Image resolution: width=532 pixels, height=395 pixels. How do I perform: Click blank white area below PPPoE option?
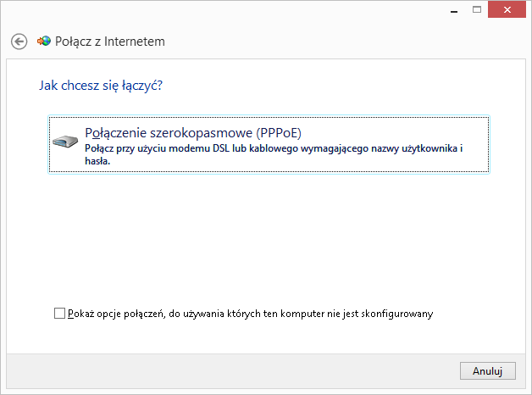pyautogui.click(x=268, y=237)
